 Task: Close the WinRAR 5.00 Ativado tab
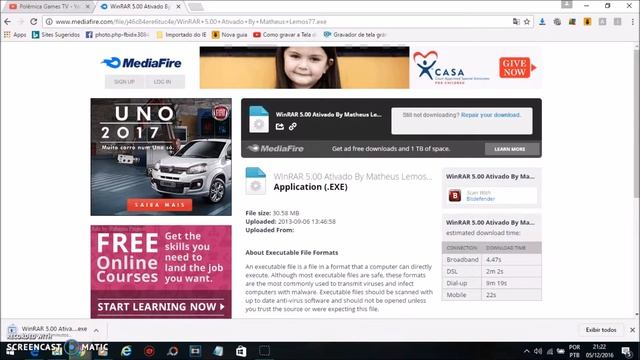(x=178, y=7)
